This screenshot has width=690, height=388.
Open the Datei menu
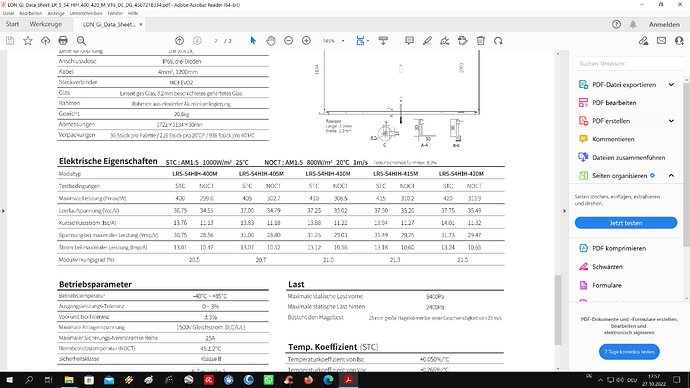8,13
